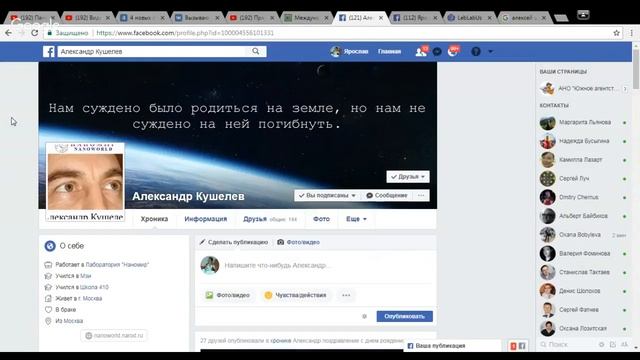
Task: Click new message compose icon in chat bar
Action: [x=613, y=344]
